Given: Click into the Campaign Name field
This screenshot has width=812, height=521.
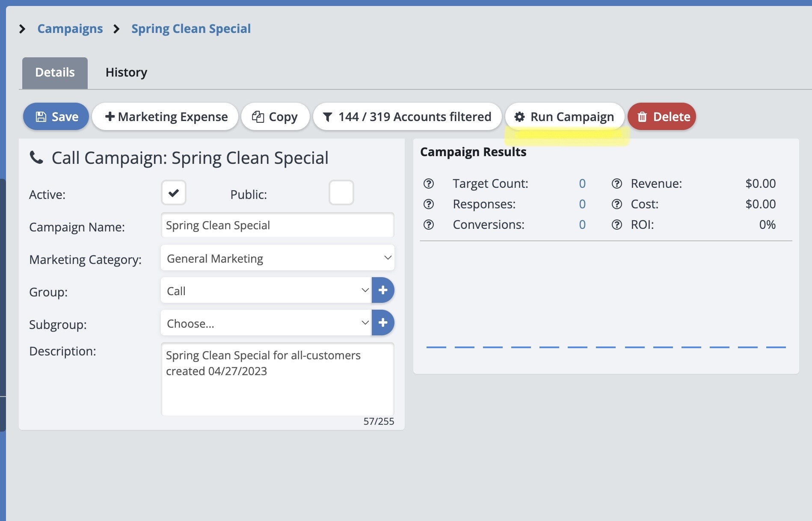Looking at the screenshot, I should [277, 225].
